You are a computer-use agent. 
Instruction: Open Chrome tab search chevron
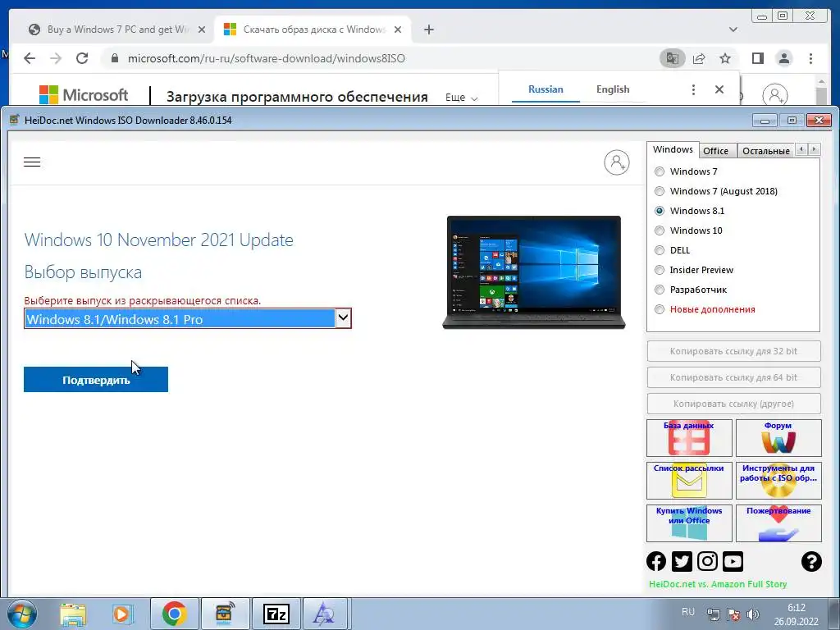pos(733,30)
